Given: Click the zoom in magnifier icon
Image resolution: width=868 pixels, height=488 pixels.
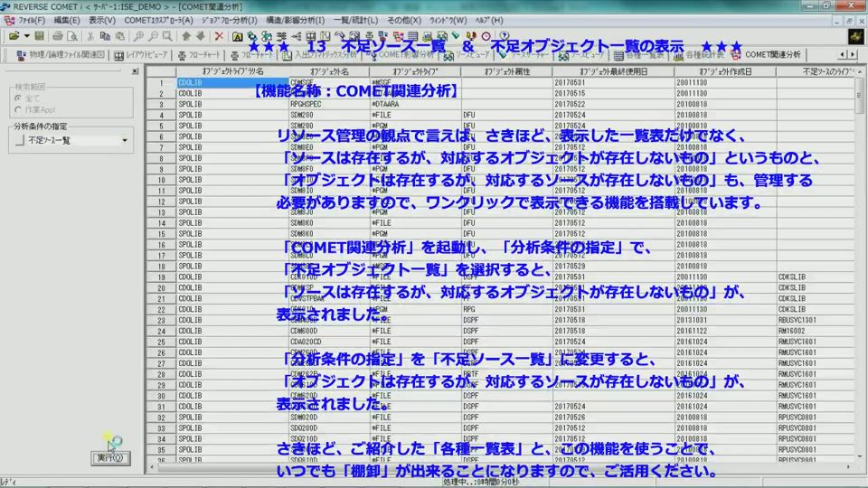Looking at the screenshot, I should tap(138, 36).
